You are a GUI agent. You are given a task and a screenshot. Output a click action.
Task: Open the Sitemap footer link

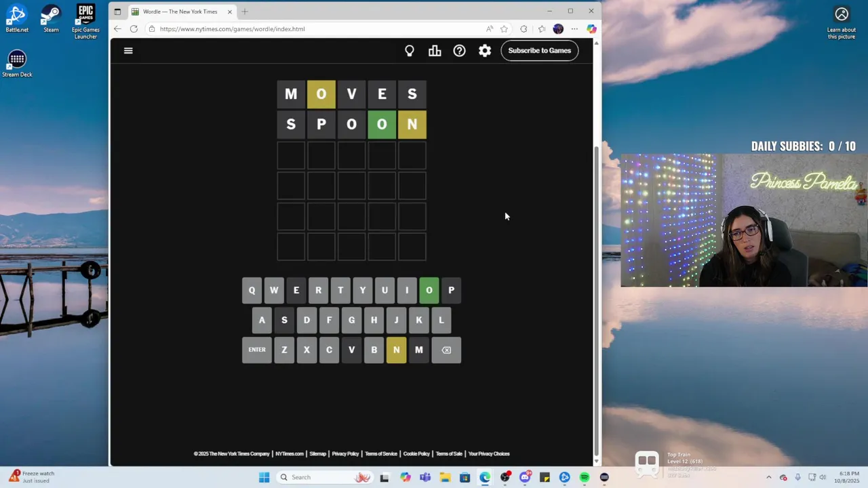(x=318, y=454)
